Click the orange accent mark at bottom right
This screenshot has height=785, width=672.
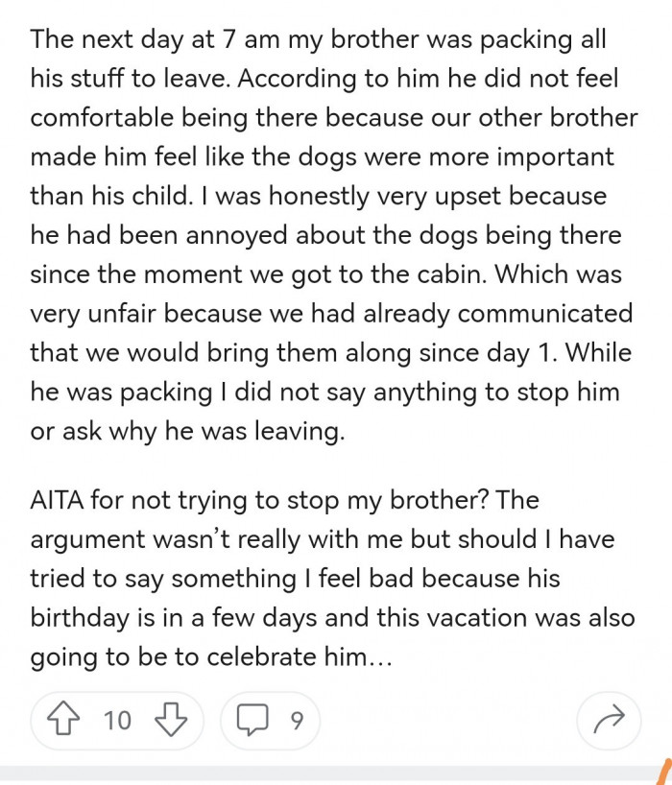(x=662, y=773)
